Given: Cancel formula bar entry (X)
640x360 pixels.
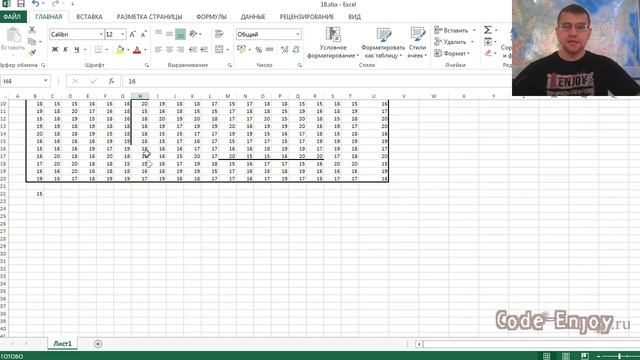Looking at the screenshot, I should coord(75,81).
